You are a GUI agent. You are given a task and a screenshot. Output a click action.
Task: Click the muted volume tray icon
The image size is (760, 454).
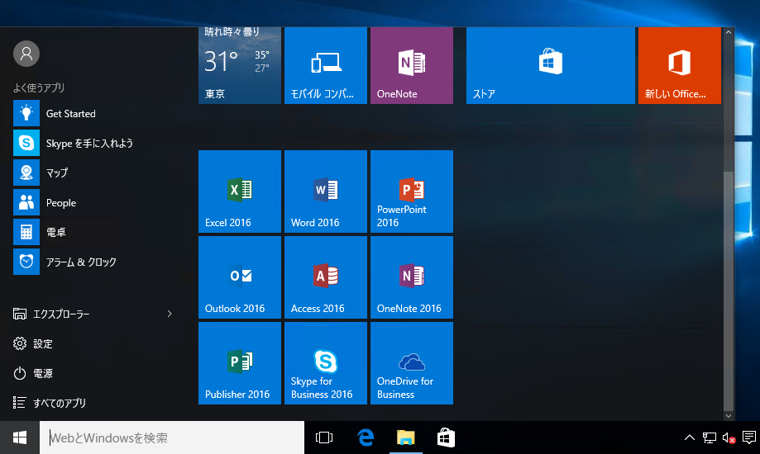pos(729,438)
